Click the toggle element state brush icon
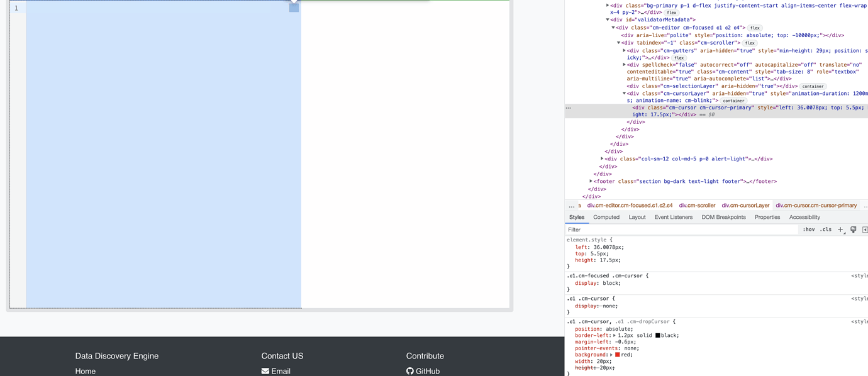Image resolution: width=868 pixels, height=376 pixels. point(854,229)
